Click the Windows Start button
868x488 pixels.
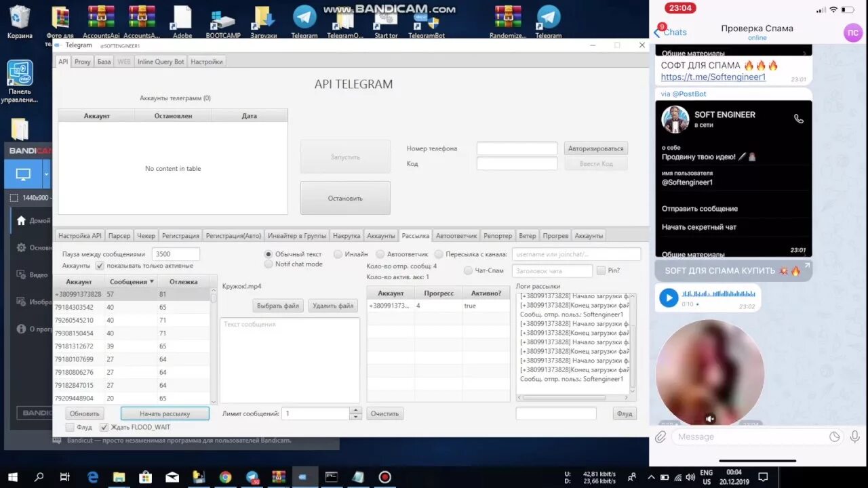tap(12, 477)
